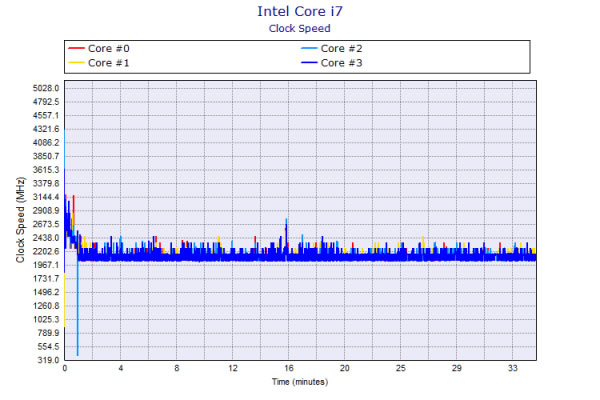The image size is (600, 400).
Task: Click the 789.9 y-axis label
Action: click(48, 333)
